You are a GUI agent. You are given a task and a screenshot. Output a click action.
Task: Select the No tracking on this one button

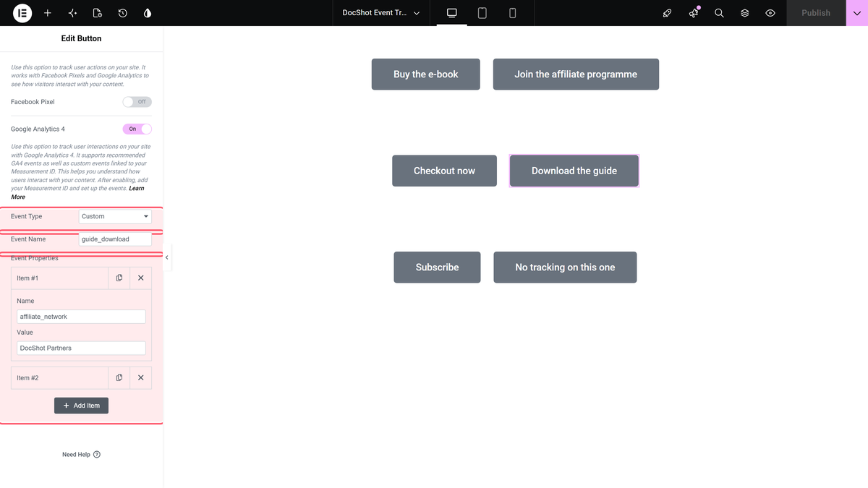[565, 267]
